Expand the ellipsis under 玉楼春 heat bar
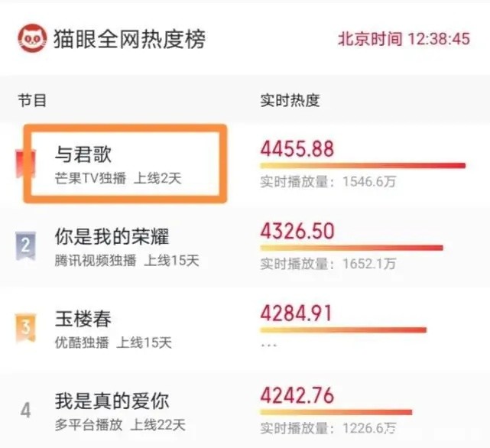Image resolution: width=490 pixels, height=448 pixels. click(268, 346)
